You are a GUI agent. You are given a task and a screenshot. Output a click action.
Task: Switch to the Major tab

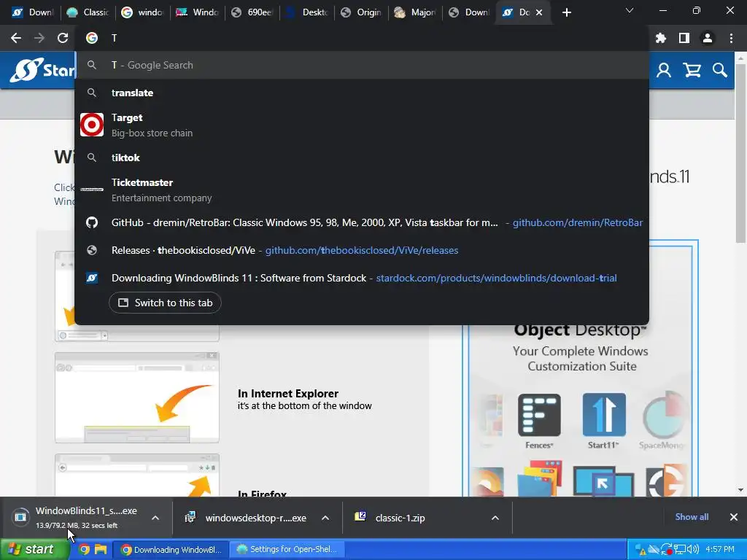click(x=415, y=12)
